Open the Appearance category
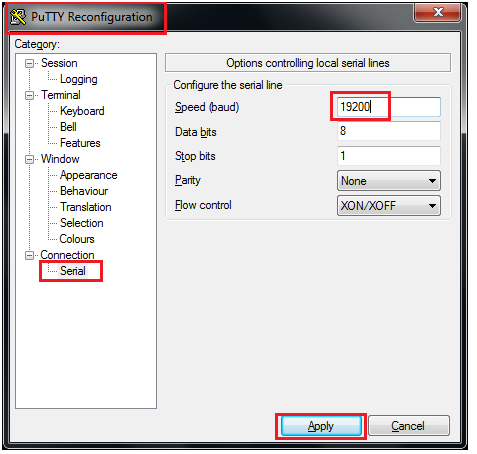477x454 pixels. [x=89, y=175]
